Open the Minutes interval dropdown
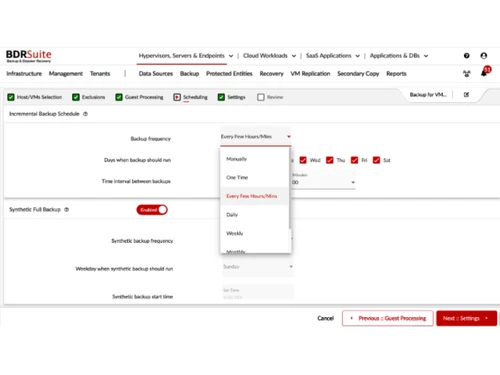 click(x=323, y=180)
